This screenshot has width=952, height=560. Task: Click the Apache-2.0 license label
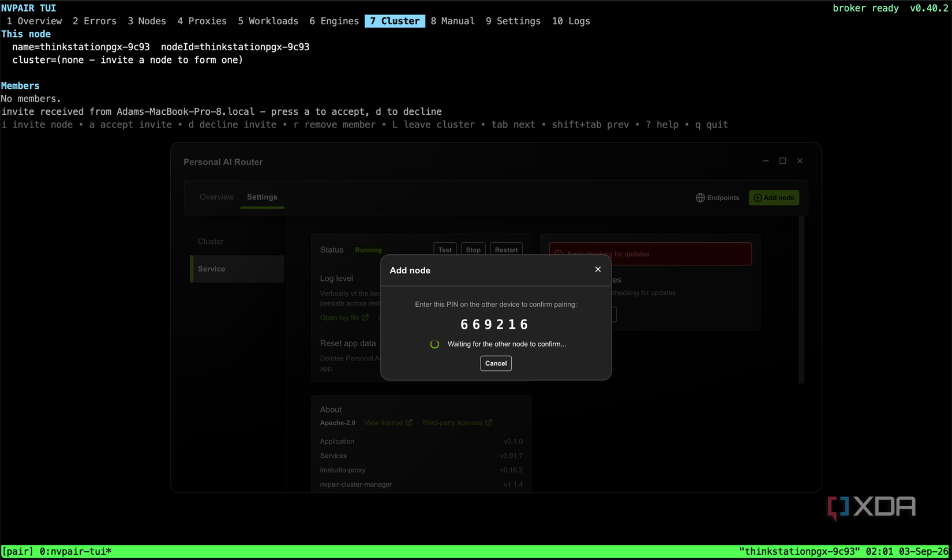(338, 423)
